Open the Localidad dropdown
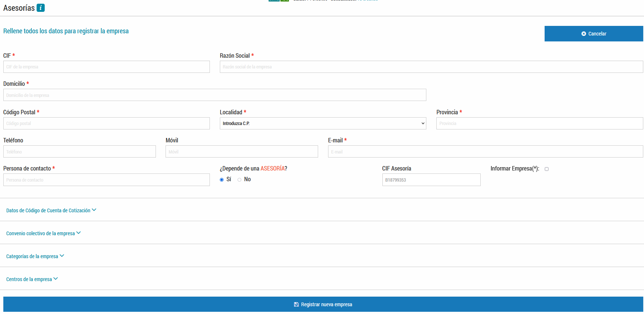The width and height of the screenshot is (644, 314). (323, 124)
